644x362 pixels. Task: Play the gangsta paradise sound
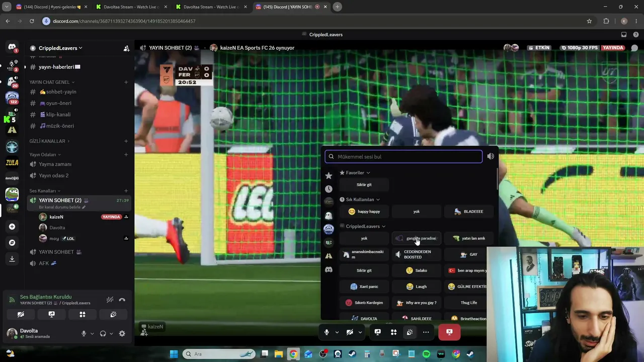pos(416,238)
